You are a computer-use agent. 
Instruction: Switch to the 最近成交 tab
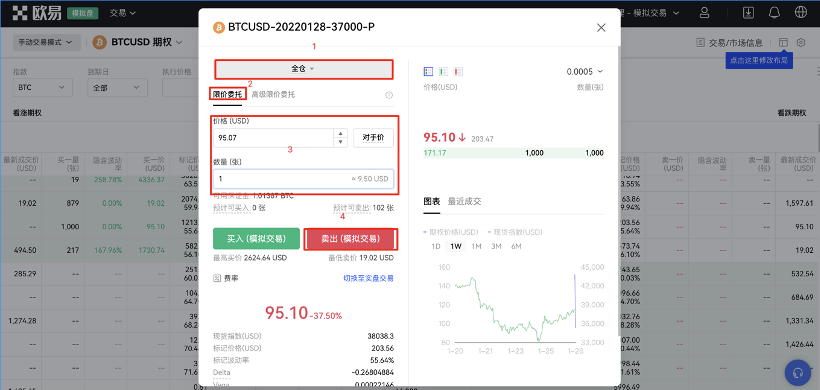point(464,201)
